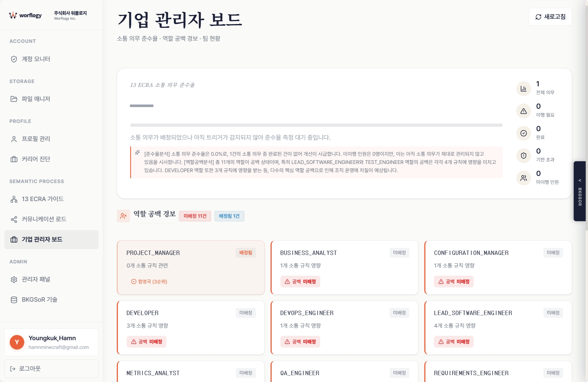Open the PROJECT_MANAGER role card
This screenshot has height=382, width=588.
tap(191, 268)
